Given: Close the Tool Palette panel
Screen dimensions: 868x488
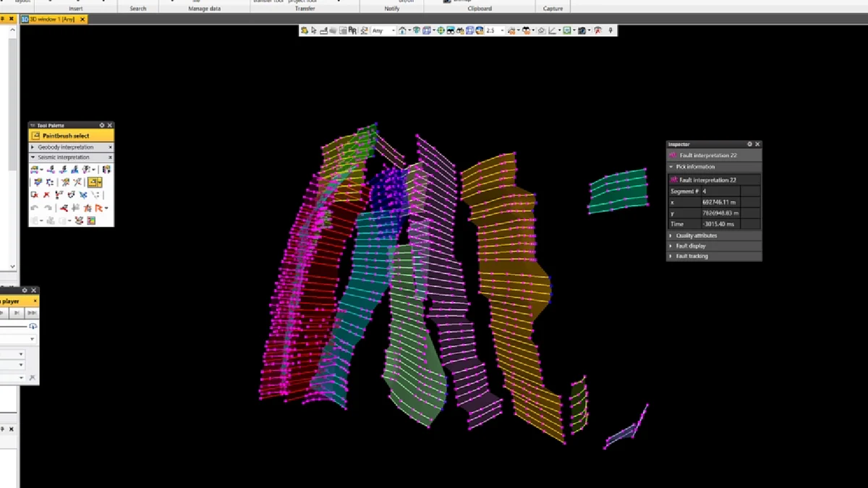Looking at the screenshot, I should (110, 125).
